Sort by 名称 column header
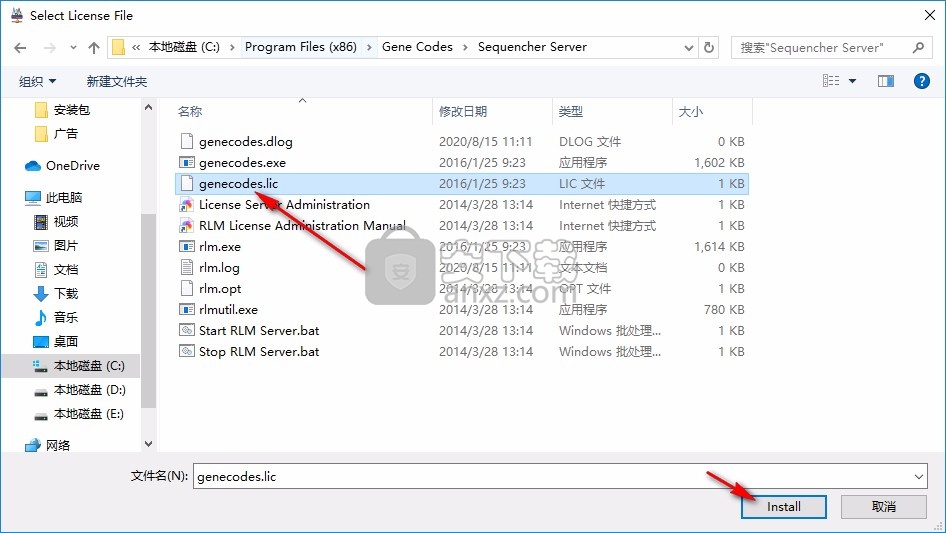 190,112
